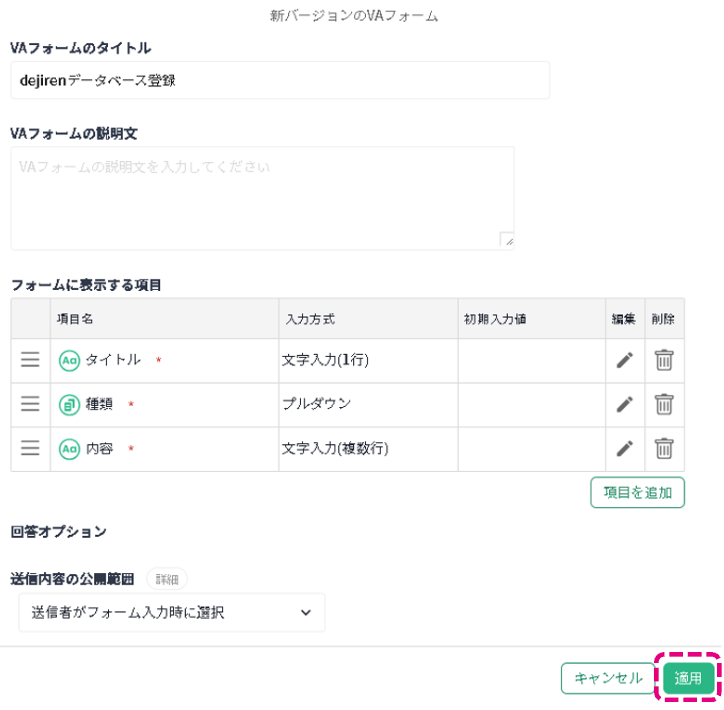Viewport: 724px width, 710px height.
Task: Click the chevron arrow in the 公開範囲 dropdown
Action: pos(306,613)
